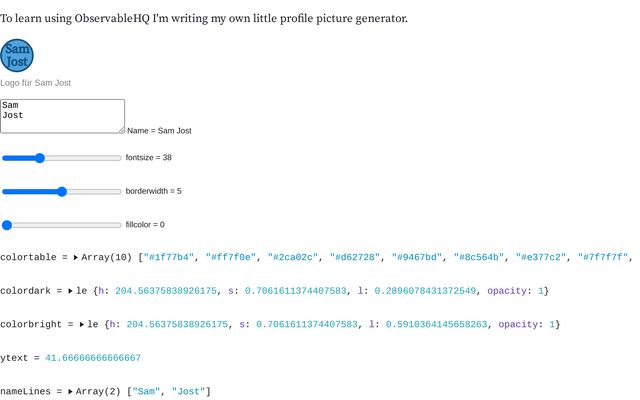This screenshot has width=640, height=400.
Task: Click the unfilled end of borderwidth track
Action: tap(116, 191)
